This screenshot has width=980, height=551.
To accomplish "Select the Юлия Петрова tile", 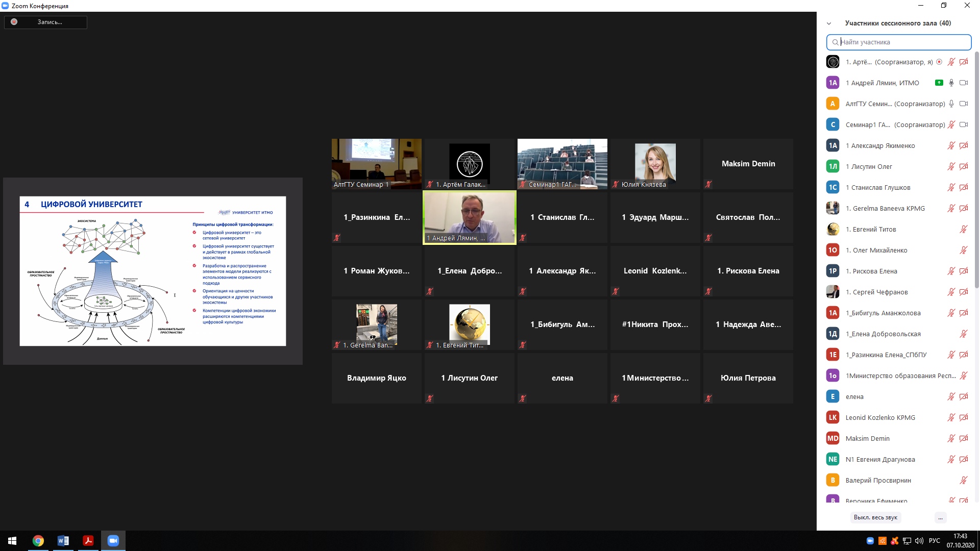I will point(748,378).
